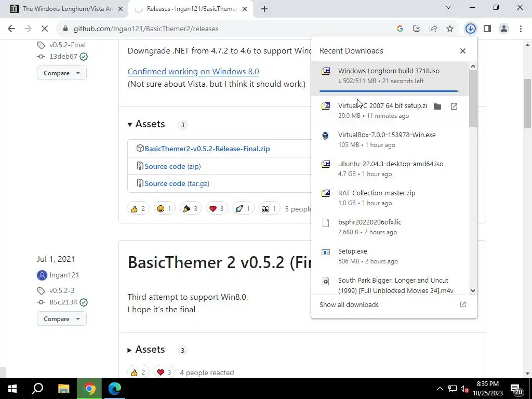Open tag v0.5.2-3 link
This screenshot has width=532, height=399.
(62, 290)
